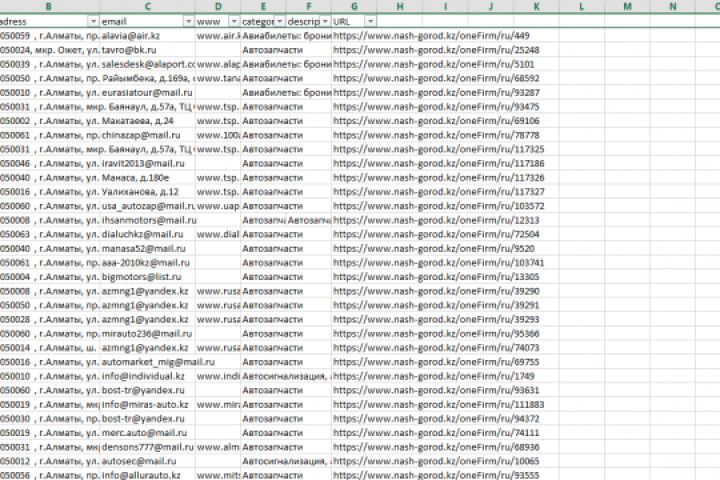Open the category column filter dropdown
Image resolution: width=720 pixels, height=480 pixels.
pyautogui.click(x=280, y=22)
